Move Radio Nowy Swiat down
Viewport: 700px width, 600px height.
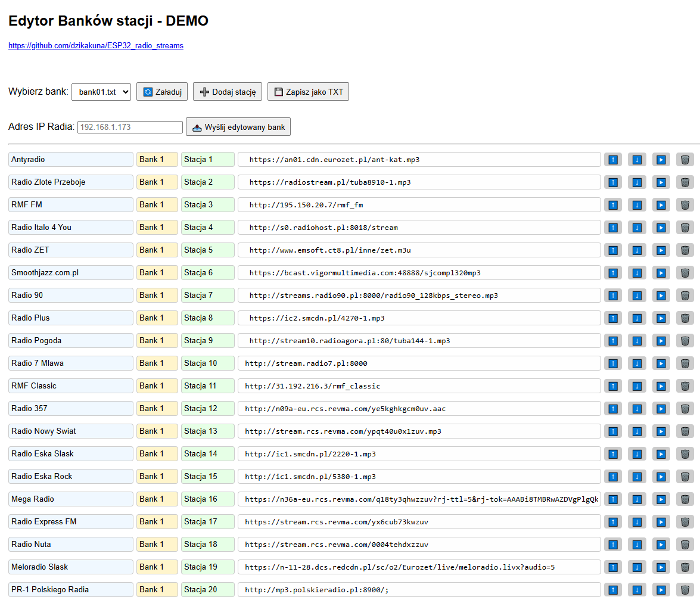(637, 431)
